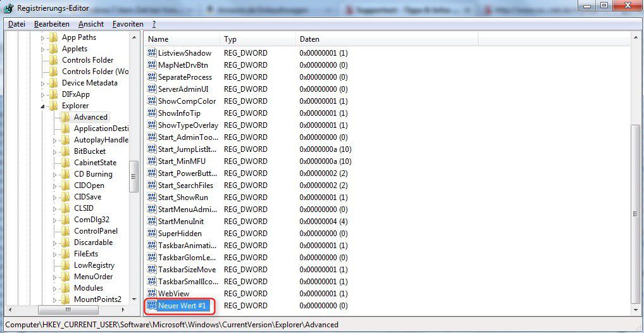Click the Advanced folder icon in tree
644x333 pixels.
(66, 117)
